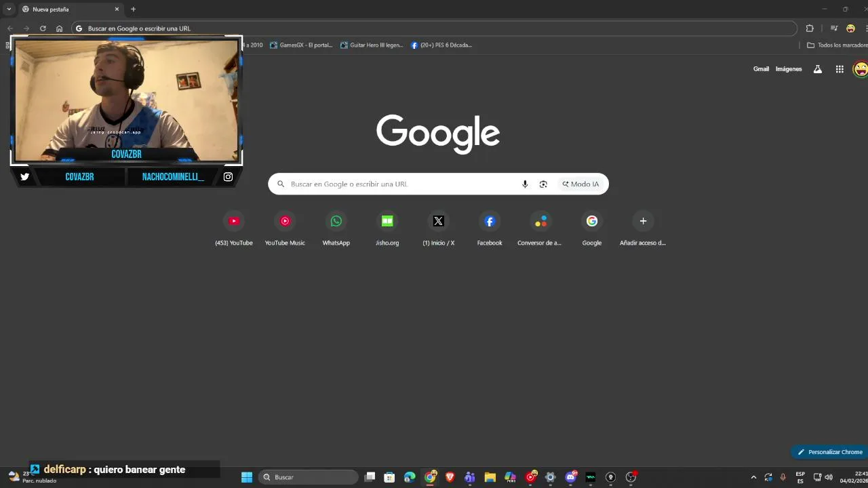Click Añadir acceso directo plus button
Viewport: 868px width, 488px height.
tap(643, 221)
